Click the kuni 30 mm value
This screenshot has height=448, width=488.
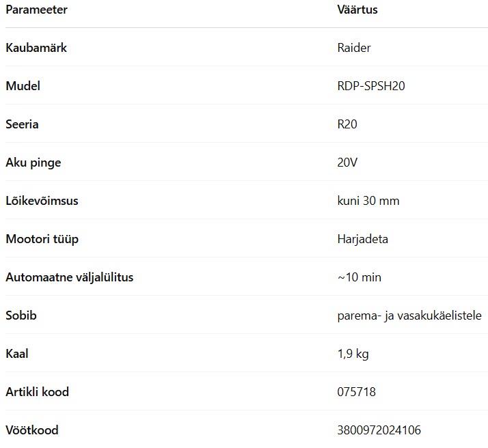pyautogui.click(x=368, y=201)
